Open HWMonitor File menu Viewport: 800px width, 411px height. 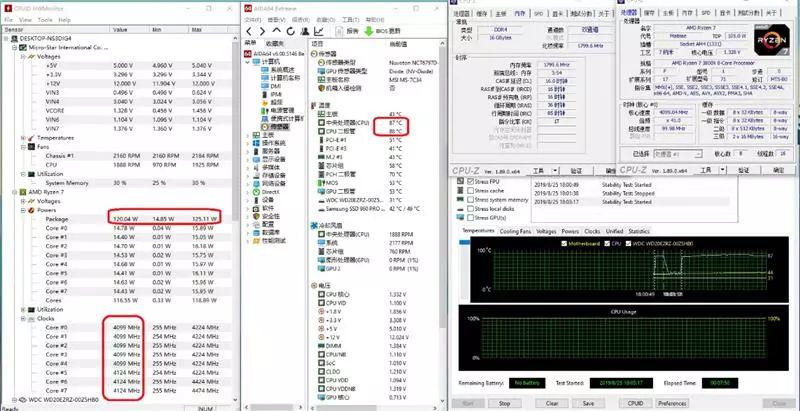click(x=9, y=20)
